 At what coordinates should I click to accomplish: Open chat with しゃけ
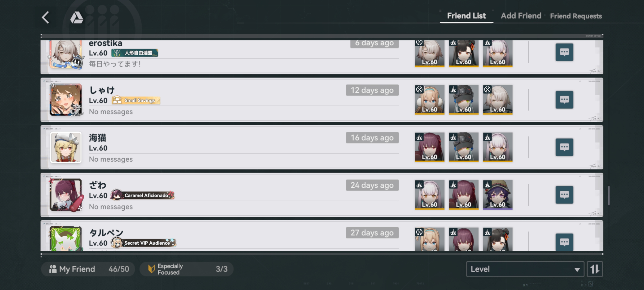coord(564,100)
